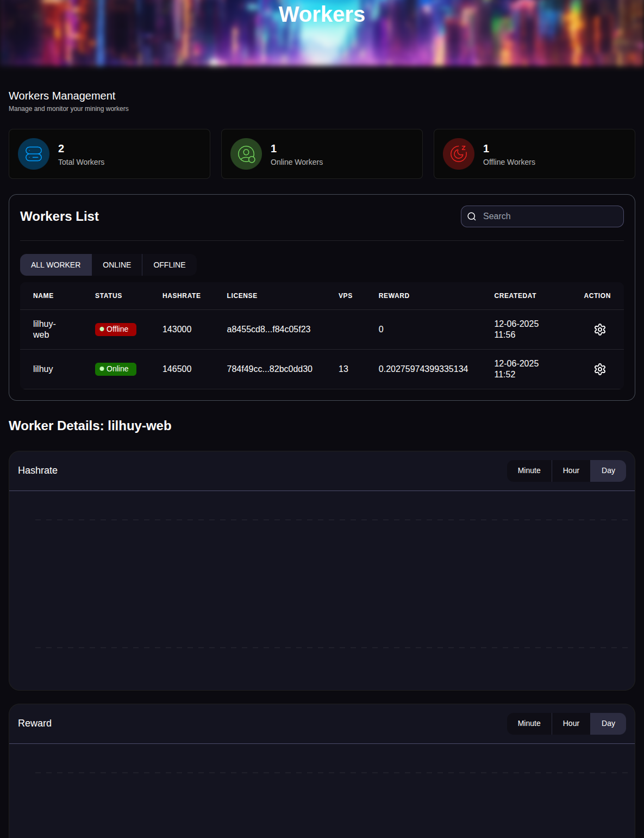Click the Online status badge of lilhuy
The height and width of the screenshot is (838, 644).
tap(115, 369)
